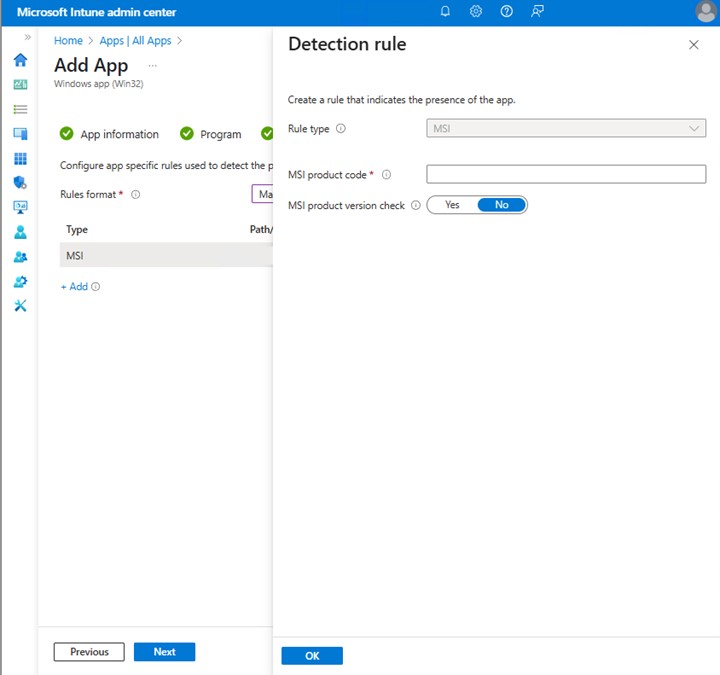Close the Detection rule panel

[694, 45]
